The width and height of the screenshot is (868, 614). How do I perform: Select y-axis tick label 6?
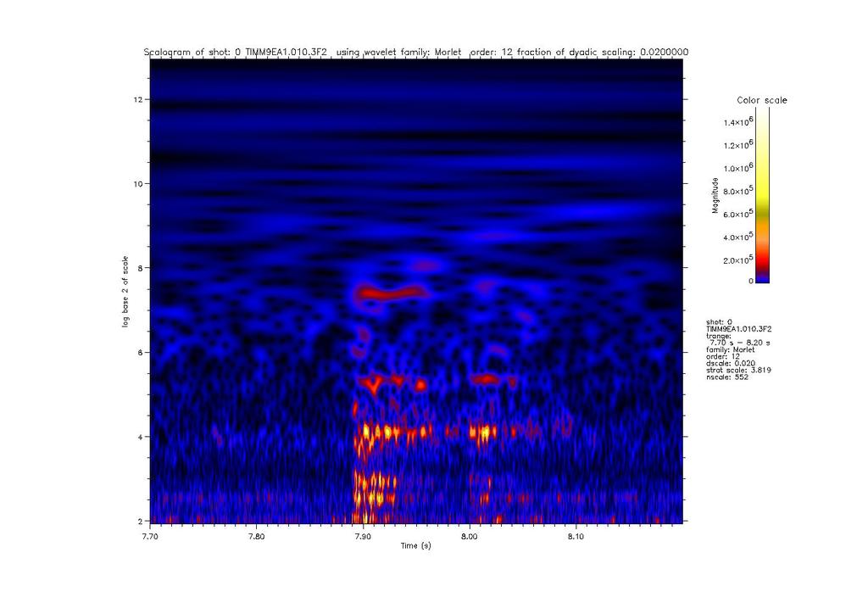141,352
